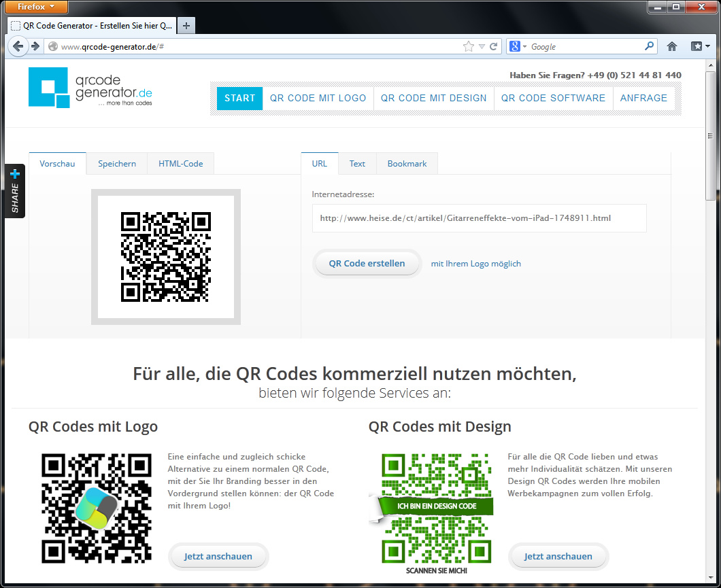Click the generated QR code preview
The width and height of the screenshot is (721, 588).
pyautogui.click(x=166, y=257)
